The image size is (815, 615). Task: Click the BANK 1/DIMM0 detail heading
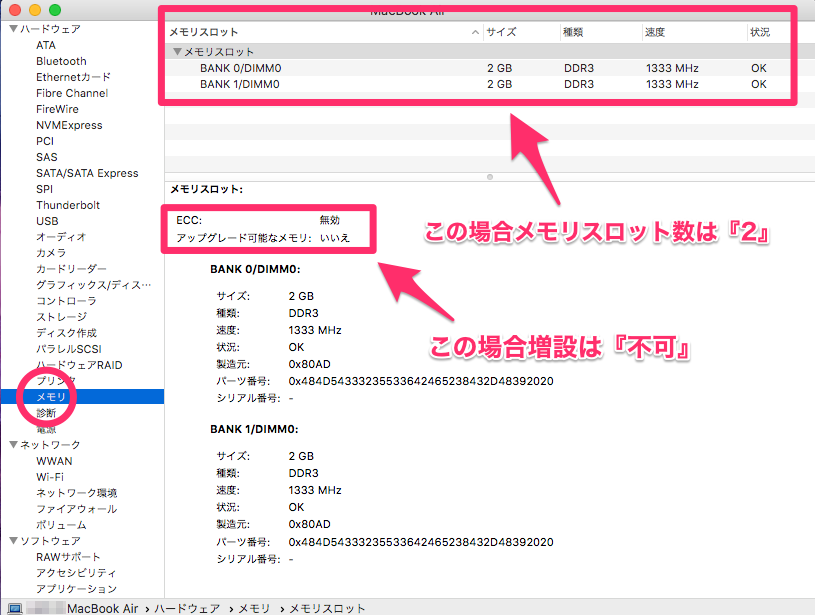[254, 429]
